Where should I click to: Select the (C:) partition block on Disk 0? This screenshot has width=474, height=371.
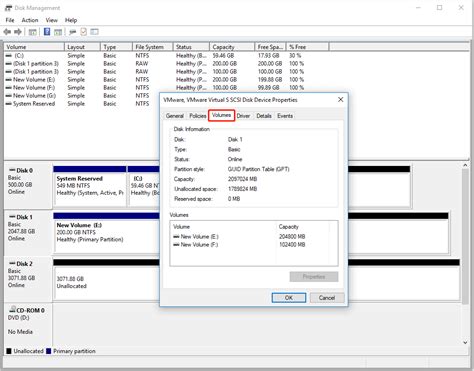144,186
